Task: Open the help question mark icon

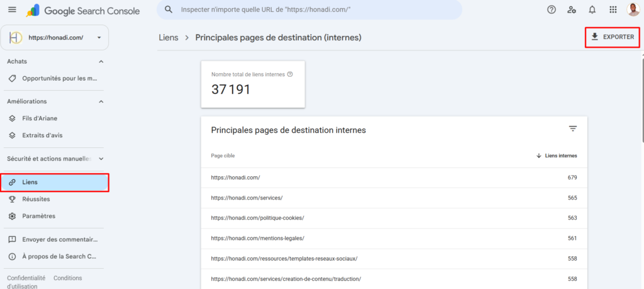Action: point(552,10)
